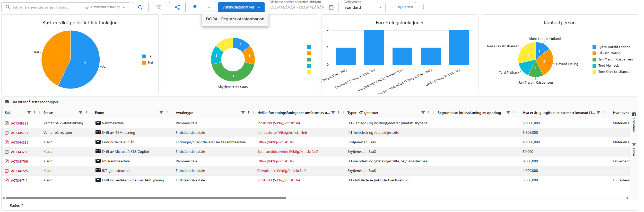Open the filter icon in Status column
644x212 pixels.
point(80,113)
